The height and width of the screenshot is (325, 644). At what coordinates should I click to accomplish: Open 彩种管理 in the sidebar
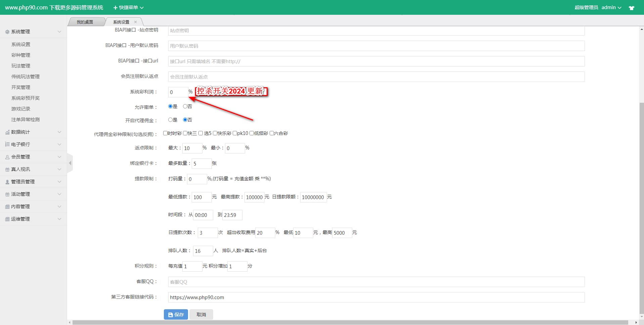21,55
